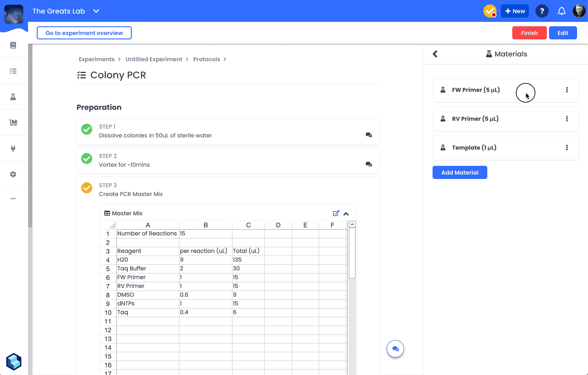
Task: Open the integrations plug sidebar icon
Action: pyautogui.click(x=13, y=148)
